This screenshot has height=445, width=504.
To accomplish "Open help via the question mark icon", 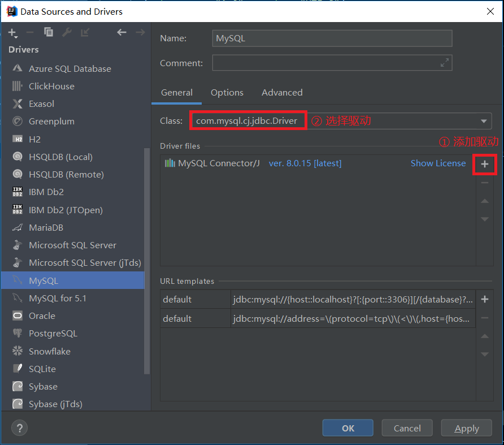I will pyautogui.click(x=19, y=428).
